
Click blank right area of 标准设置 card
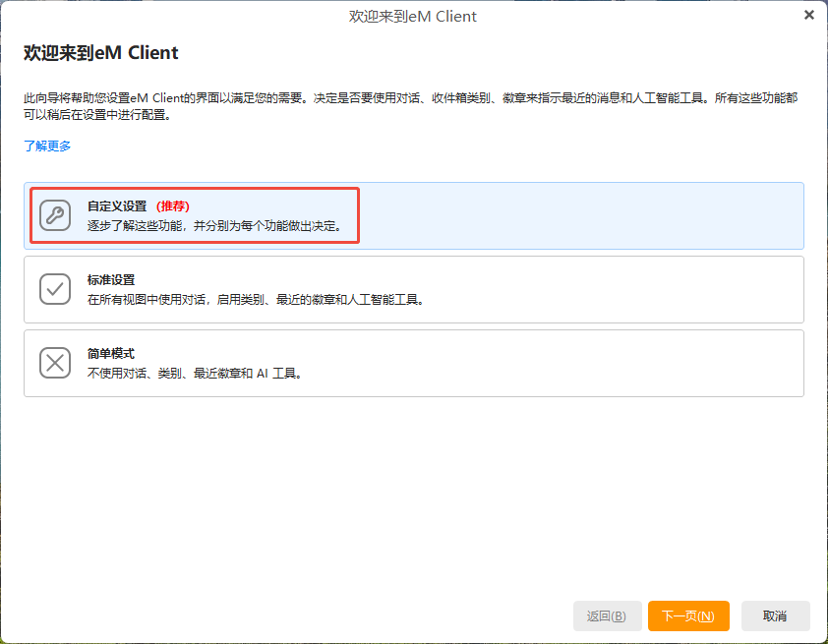tap(639, 289)
